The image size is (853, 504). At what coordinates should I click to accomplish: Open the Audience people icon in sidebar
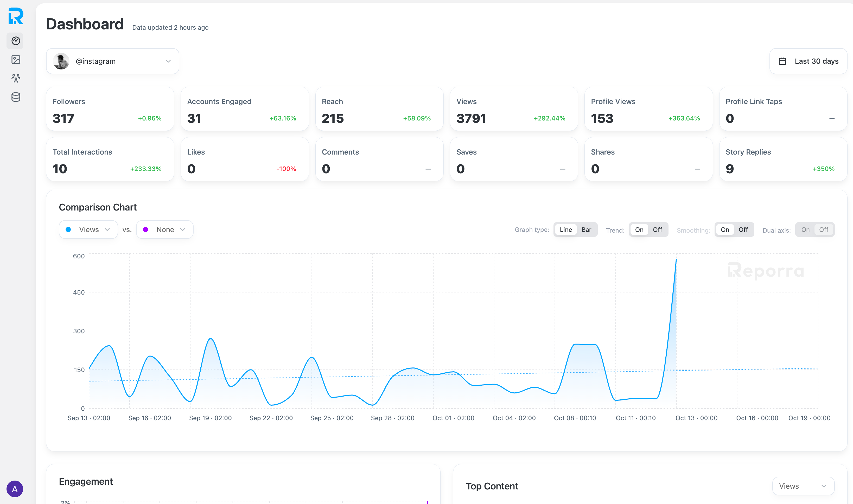click(16, 79)
